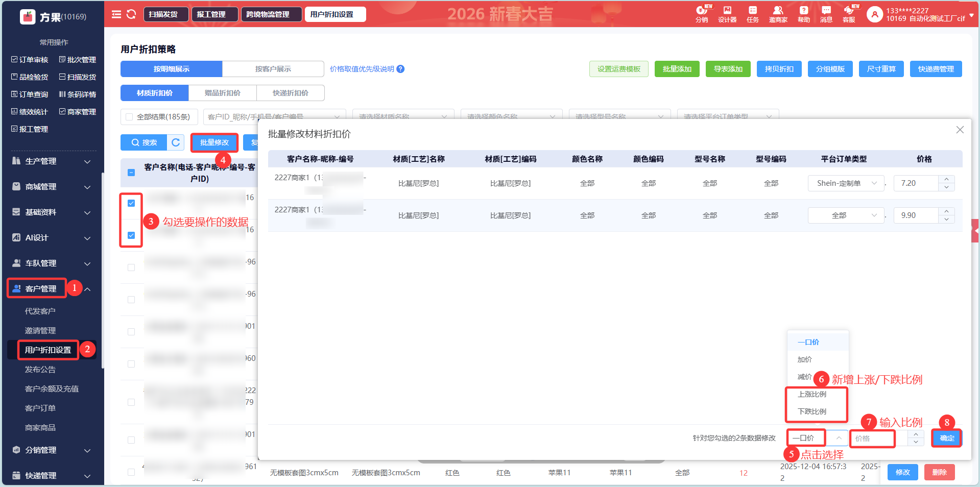Screen dimensions: 980x487
Task: Click the 客服 customer service icon
Action: coord(849,14)
